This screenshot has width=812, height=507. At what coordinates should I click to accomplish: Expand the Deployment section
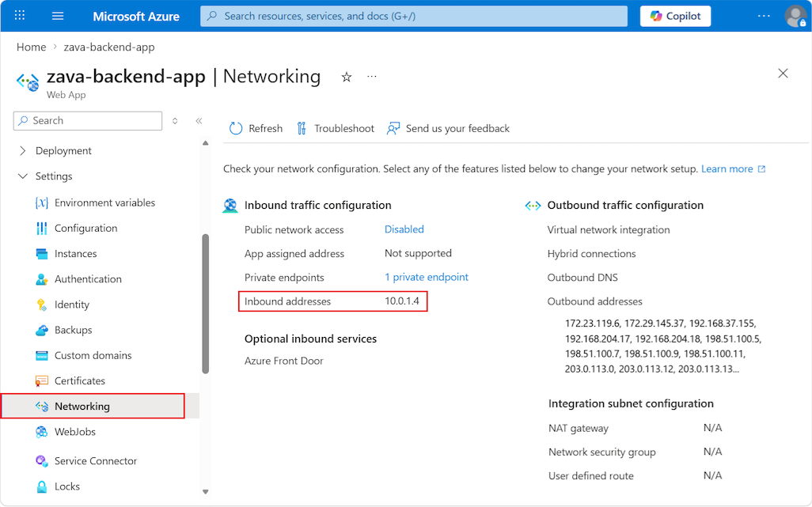tap(63, 150)
